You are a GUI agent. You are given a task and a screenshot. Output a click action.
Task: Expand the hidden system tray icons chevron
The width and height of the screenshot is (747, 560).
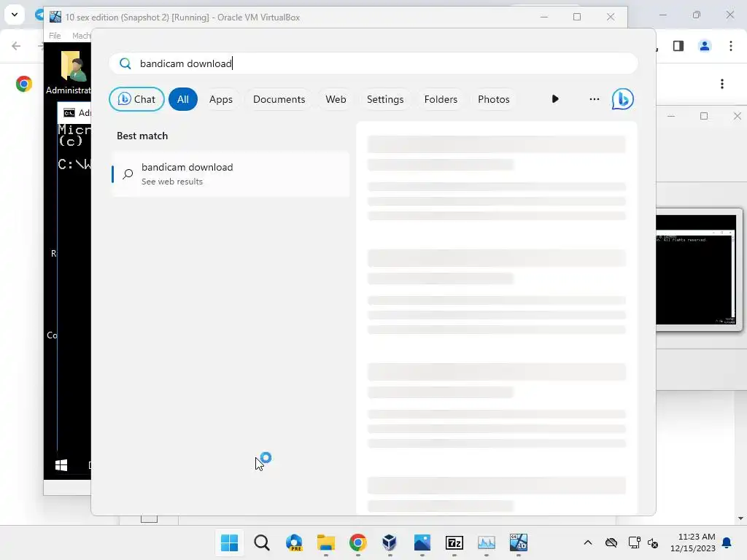point(588,542)
